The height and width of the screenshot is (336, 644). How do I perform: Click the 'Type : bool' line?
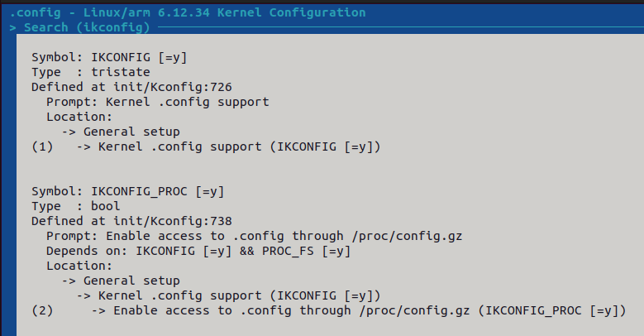[x=75, y=206]
